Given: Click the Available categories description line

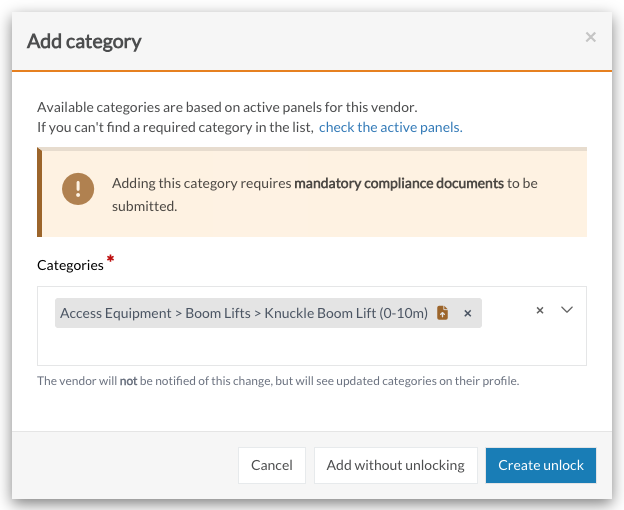Looking at the screenshot, I should pos(227,107).
